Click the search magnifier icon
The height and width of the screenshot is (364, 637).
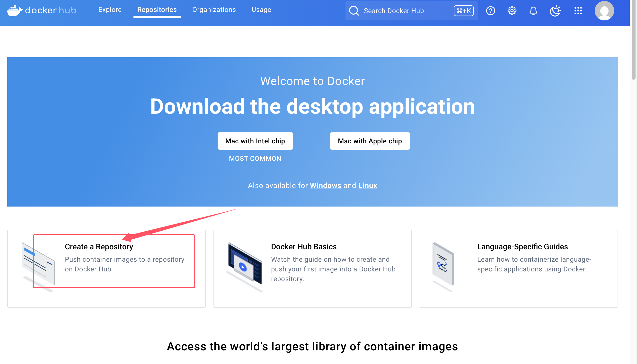tap(354, 11)
